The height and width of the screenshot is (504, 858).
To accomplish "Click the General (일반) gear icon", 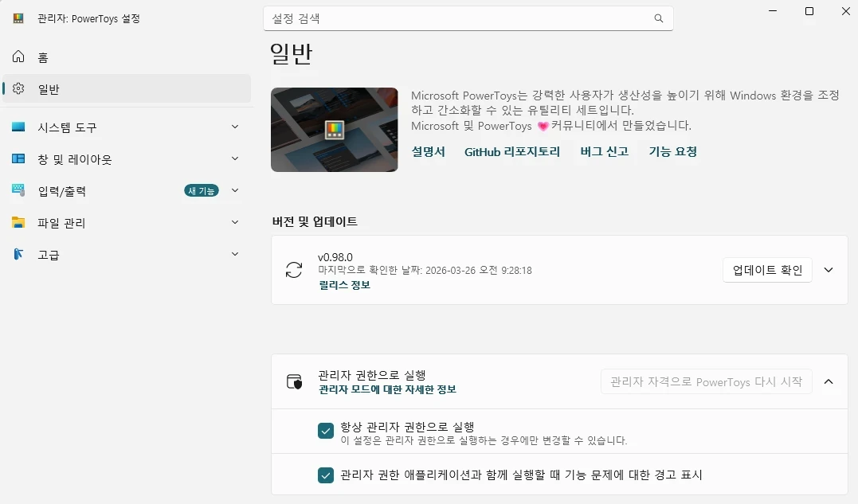I will [x=18, y=89].
